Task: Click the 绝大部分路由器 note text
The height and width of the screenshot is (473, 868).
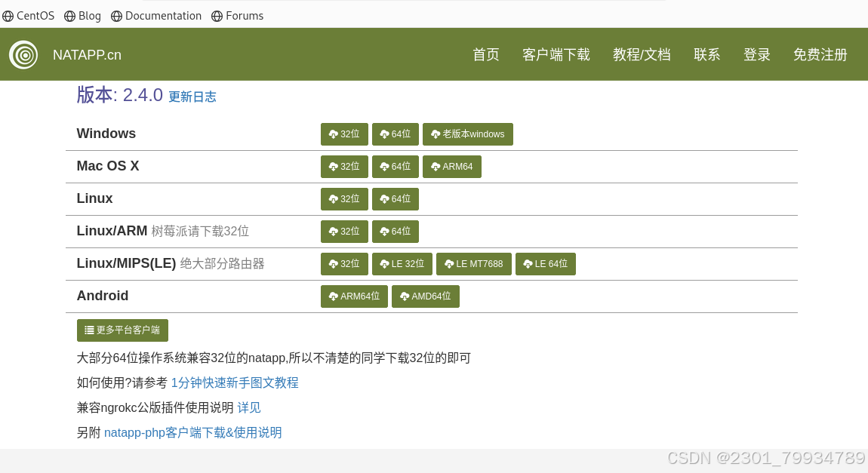Action: click(223, 264)
